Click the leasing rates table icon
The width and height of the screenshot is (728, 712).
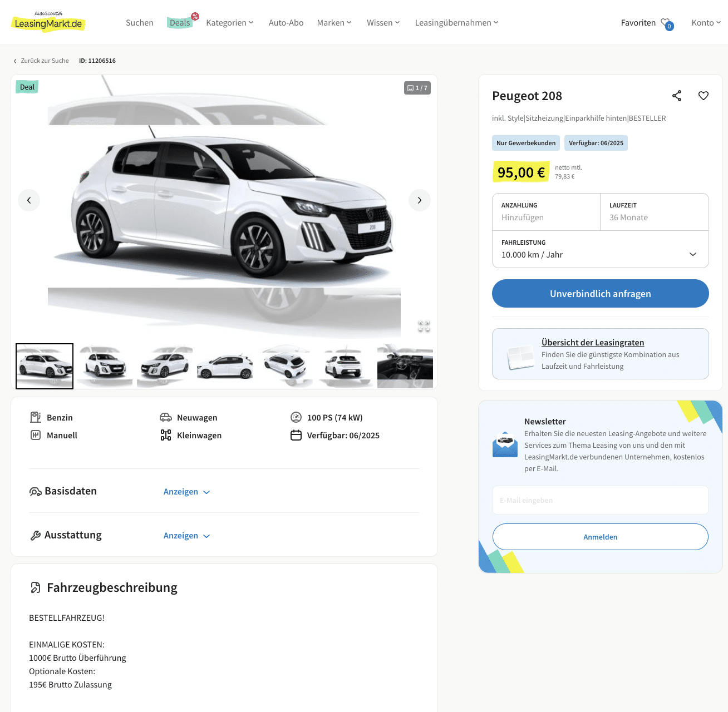pos(521,357)
